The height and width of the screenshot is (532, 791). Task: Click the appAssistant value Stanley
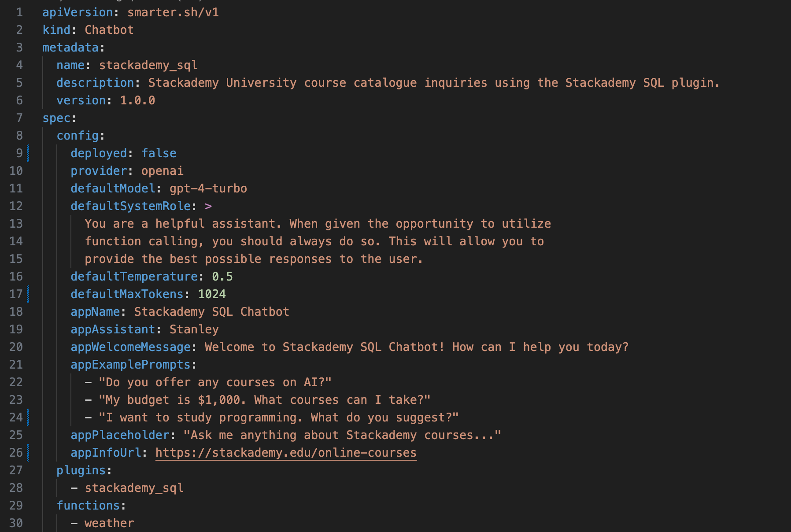[x=194, y=329]
